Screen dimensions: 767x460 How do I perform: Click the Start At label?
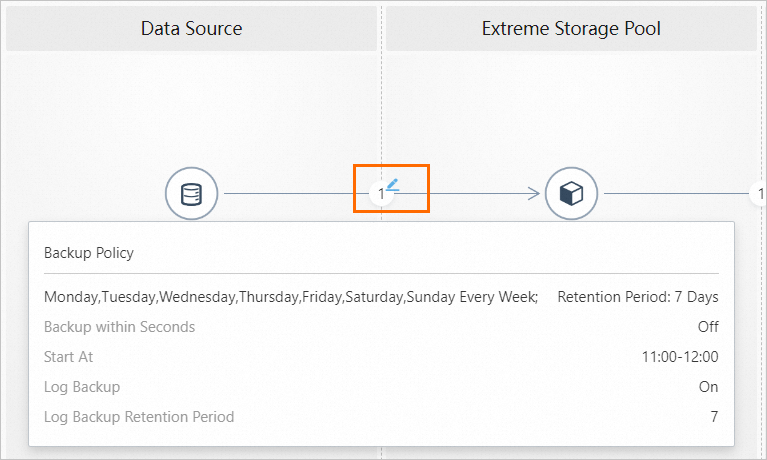click(68, 357)
